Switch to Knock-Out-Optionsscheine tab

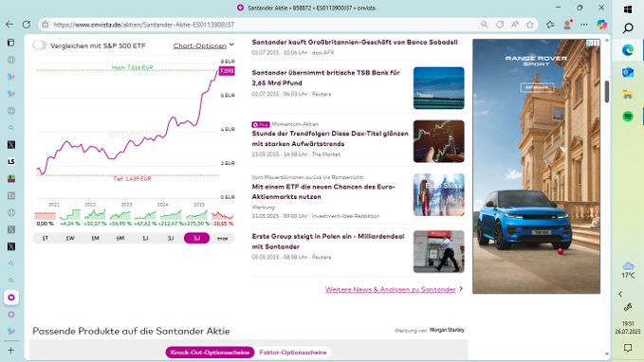coord(210,353)
